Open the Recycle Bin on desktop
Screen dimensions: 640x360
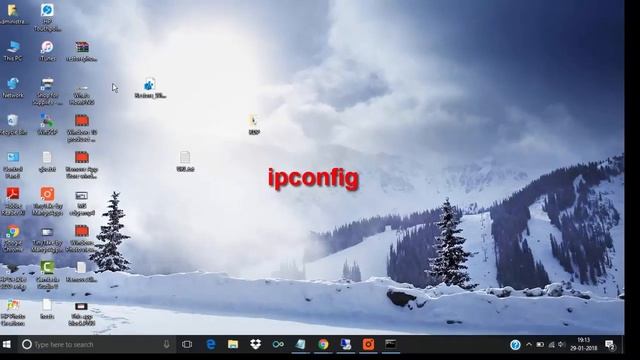(x=13, y=124)
